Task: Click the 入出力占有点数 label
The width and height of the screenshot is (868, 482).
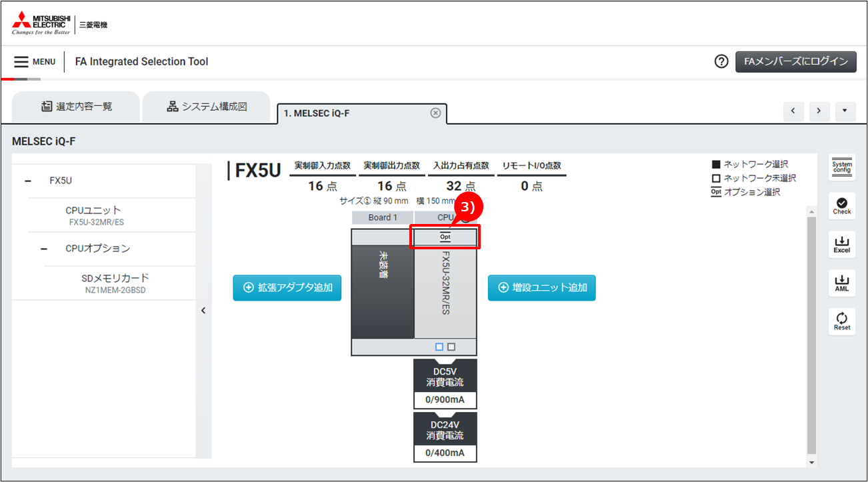Action: pyautogui.click(x=461, y=165)
